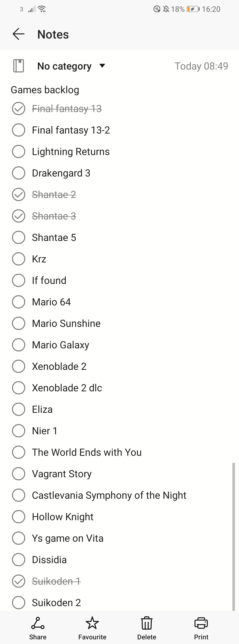Tap the Print icon

click(x=201, y=623)
